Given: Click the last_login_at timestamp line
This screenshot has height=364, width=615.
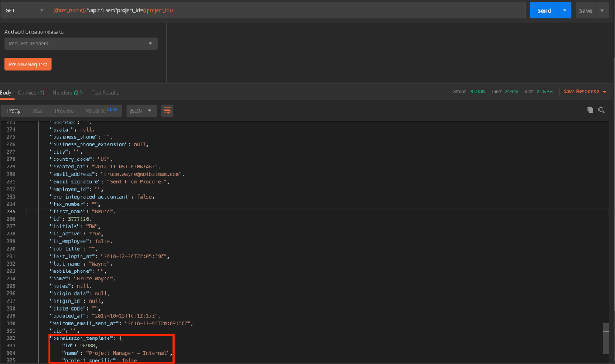Looking at the screenshot, I should pyautogui.click(x=110, y=256).
